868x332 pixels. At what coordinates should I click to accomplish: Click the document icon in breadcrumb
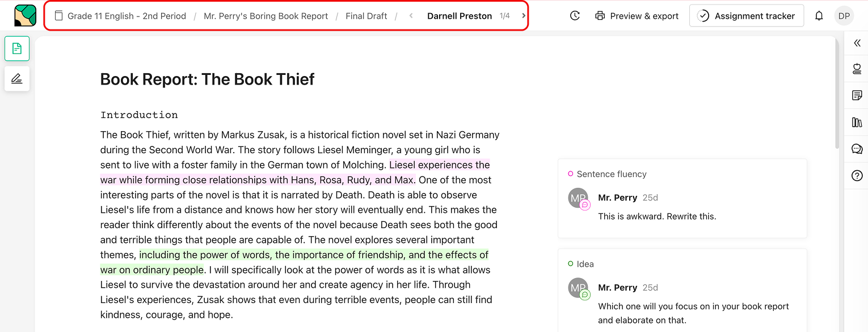tap(58, 16)
